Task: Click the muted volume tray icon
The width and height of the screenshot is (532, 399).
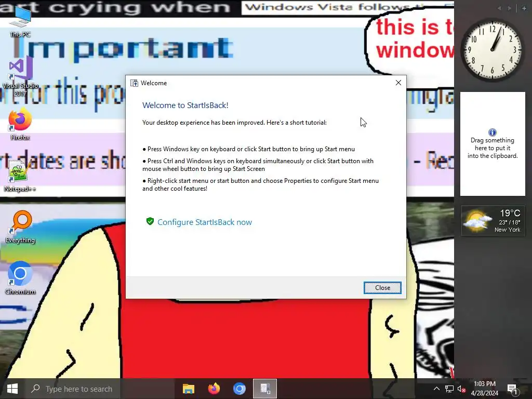Action: (x=461, y=389)
